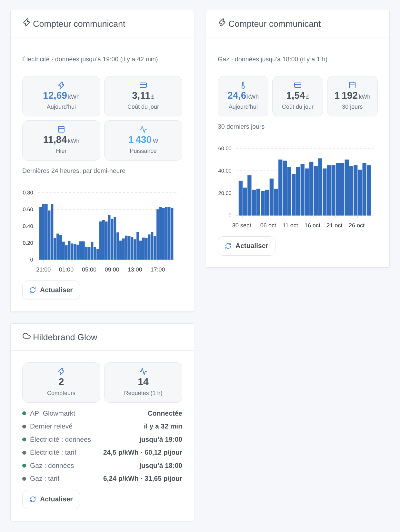Click the '6,24 p/kWh · 31,65 p/jour' tariff
This screenshot has height=532, width=400.
(x=143, y=478)
